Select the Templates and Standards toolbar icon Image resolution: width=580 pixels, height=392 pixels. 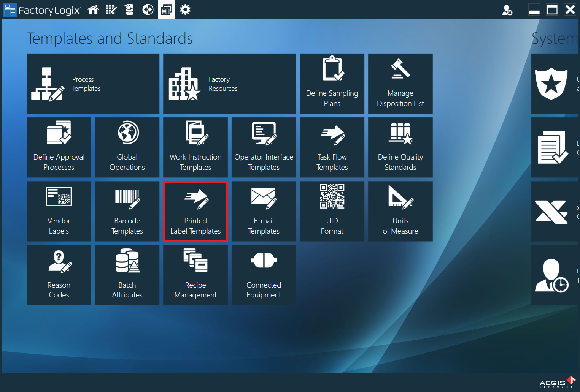point(166,9)
